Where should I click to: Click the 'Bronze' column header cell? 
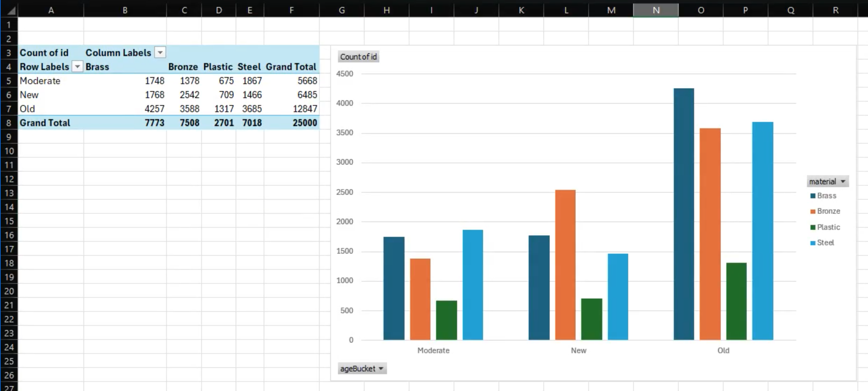[x=184, y=67]
